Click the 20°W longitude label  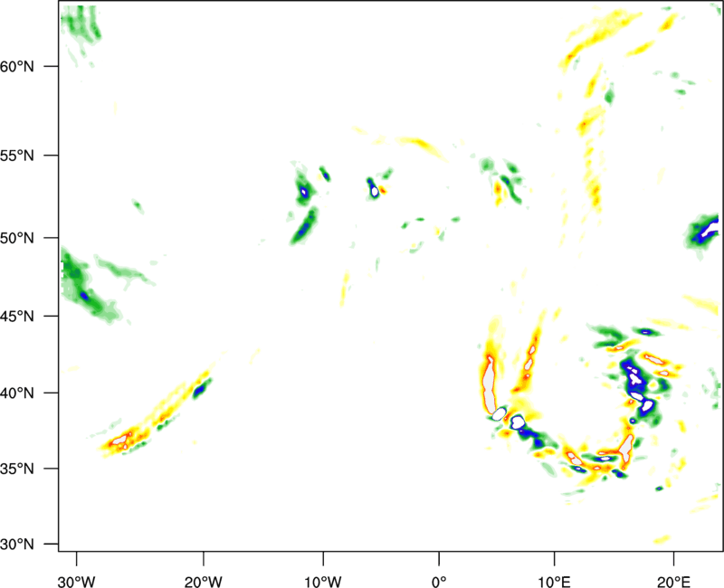(x=204, y=582)
